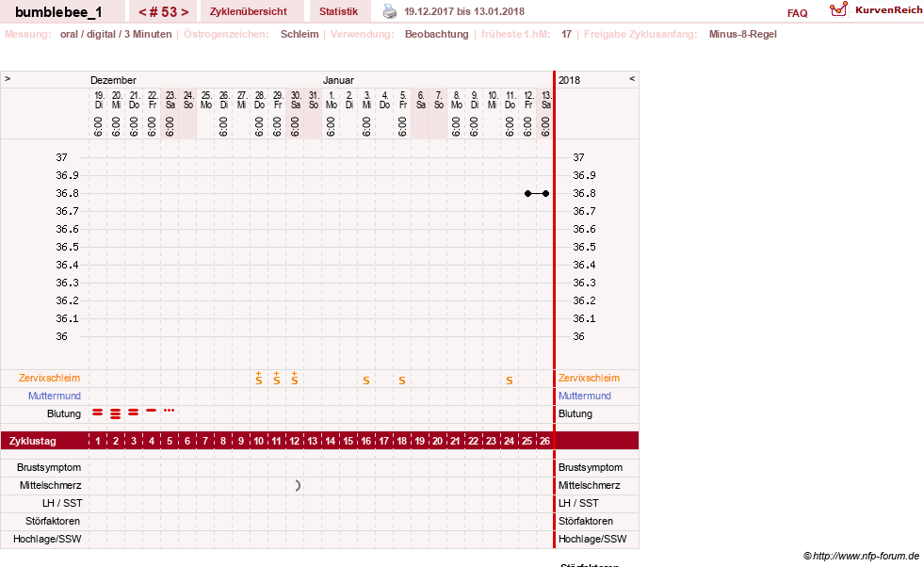The width and height of the screenshot is (924, 567).
Task: Go to next cycle using the right arrow
Action: (185, 12)
